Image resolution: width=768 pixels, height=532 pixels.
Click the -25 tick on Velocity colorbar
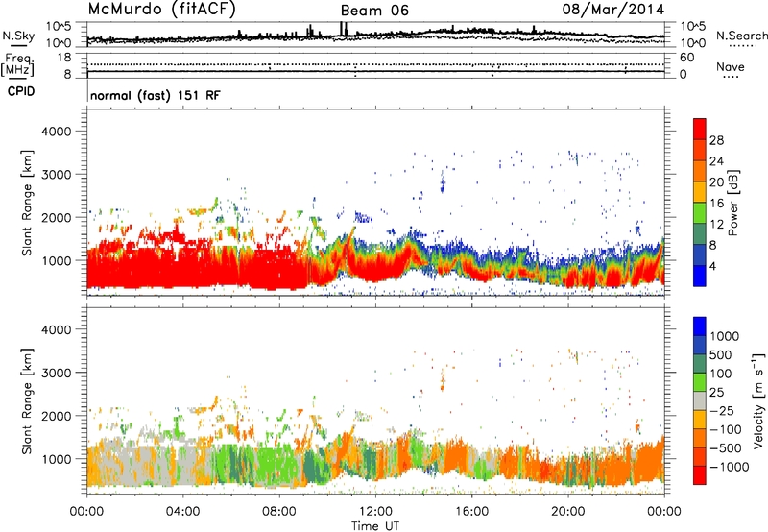(x=721, y=410)
